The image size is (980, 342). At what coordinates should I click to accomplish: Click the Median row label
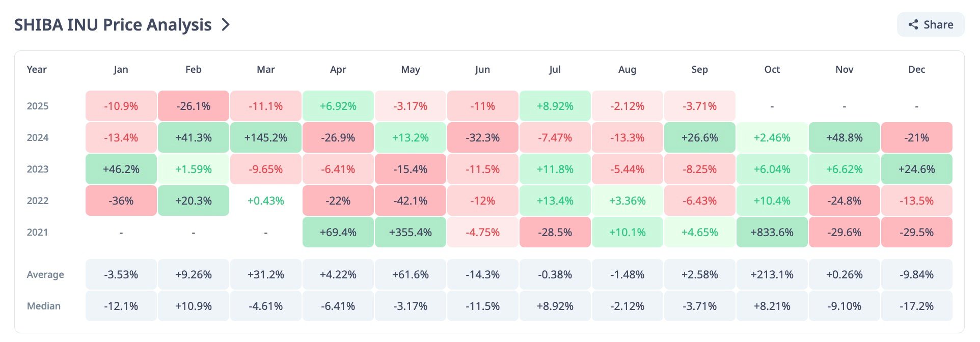click(x=44, y=306)
